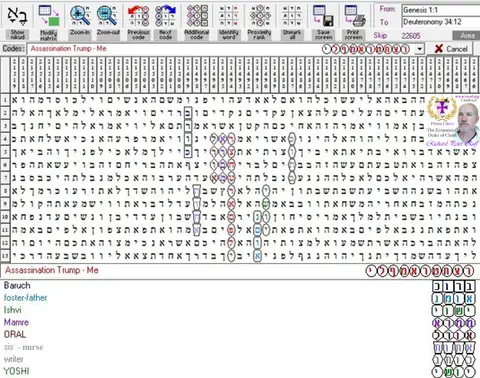This screenshot has height=378, width=480.
Task: Click the To field with Deuteronomy 34:12
Action: (441, 22)
